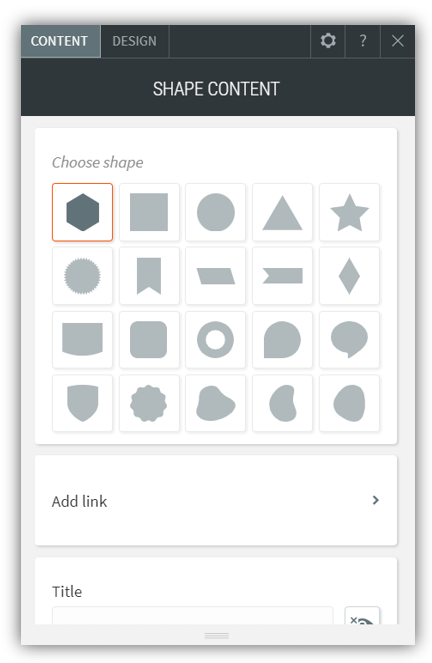Open the Content tab

pos(60,41)
